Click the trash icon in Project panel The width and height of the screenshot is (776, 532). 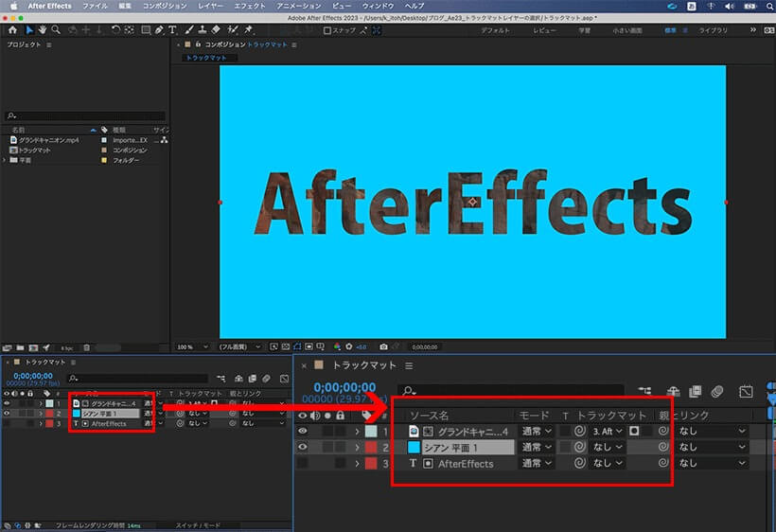(x=87, y=348)
